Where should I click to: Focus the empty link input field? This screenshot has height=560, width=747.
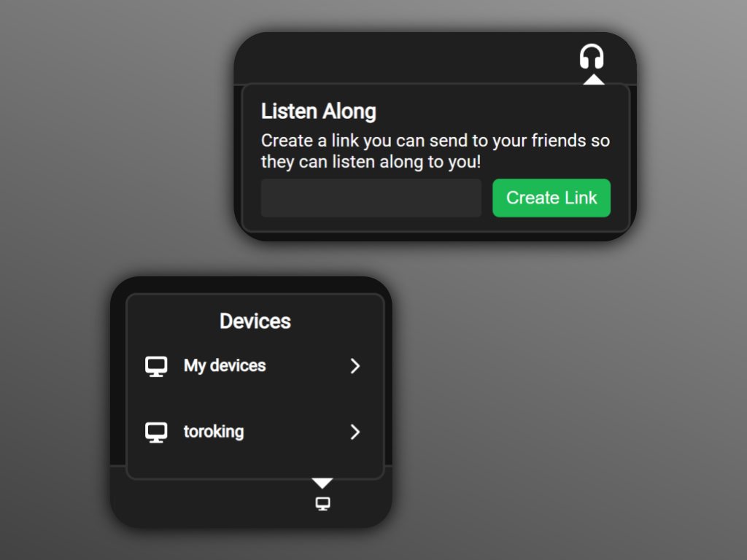click(x=371, y=198)
